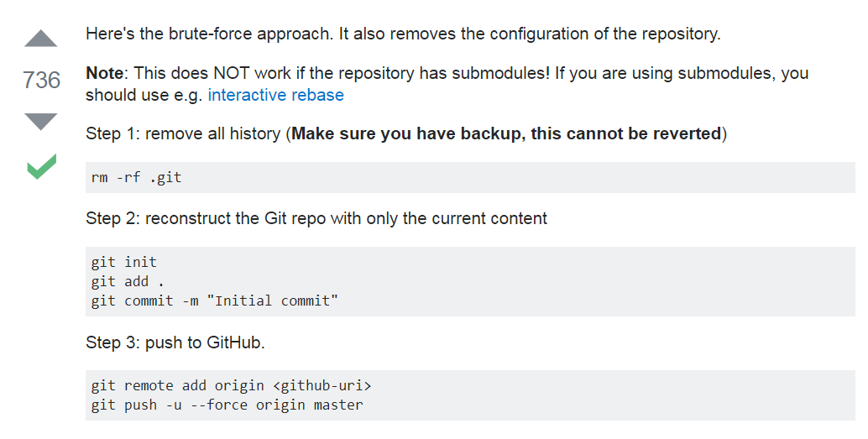Click the git commit -m command line

(x=215, y=301)
